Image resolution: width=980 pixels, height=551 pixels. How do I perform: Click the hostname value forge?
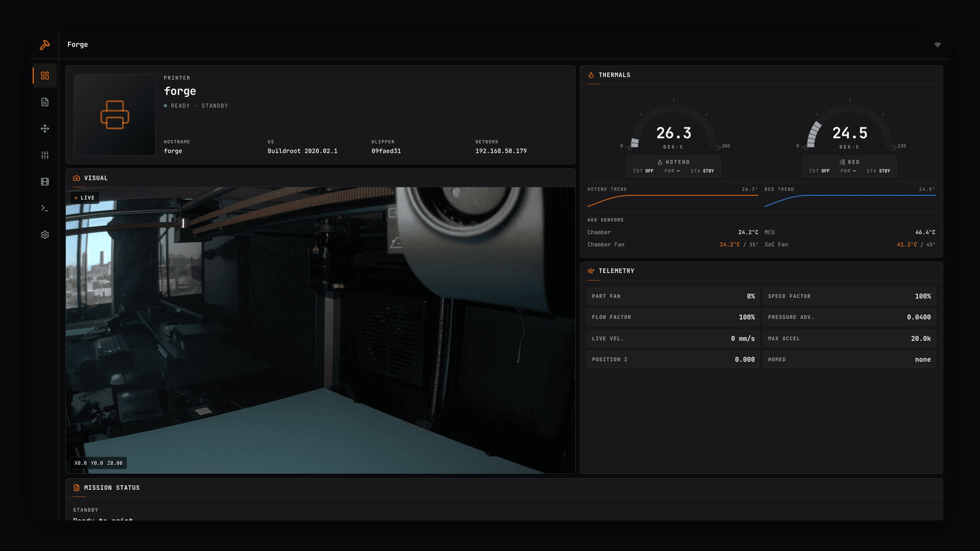coord(173,152)
